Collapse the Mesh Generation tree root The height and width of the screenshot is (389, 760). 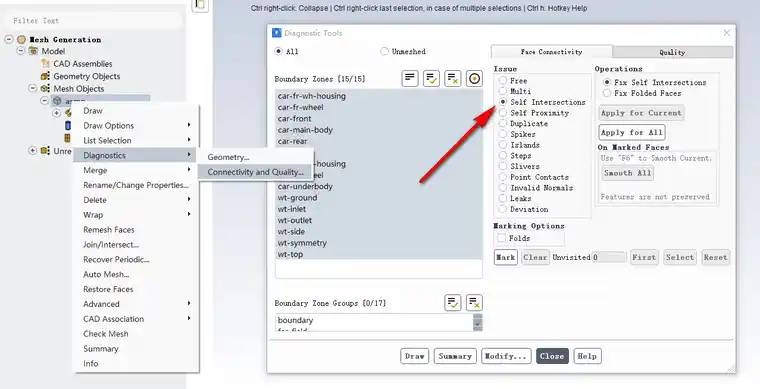click(x=9, y=40)
